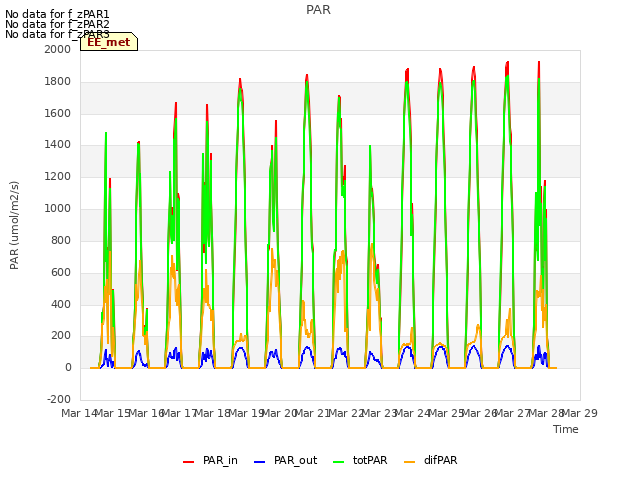Click the PAR (umol/m2/s) y-axis label
Viewport: 640px width, 480px height.
pyautogui.click(x=14, y=225)
